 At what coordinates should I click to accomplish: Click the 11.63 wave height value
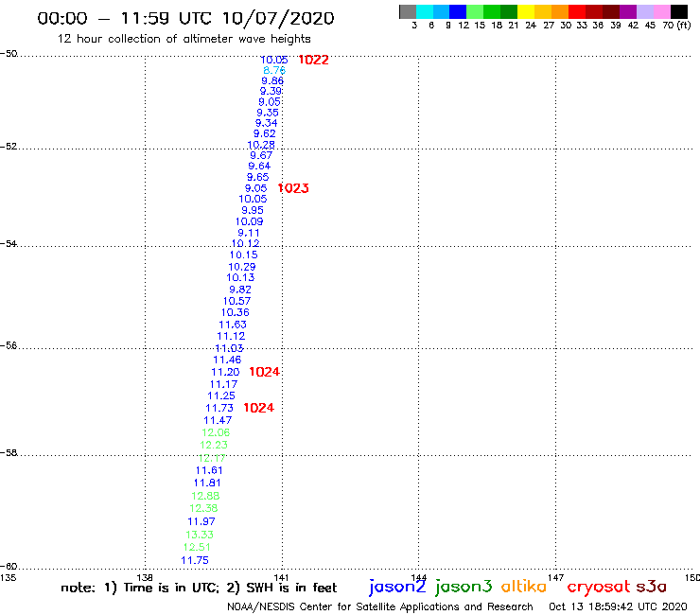point(233,325)
